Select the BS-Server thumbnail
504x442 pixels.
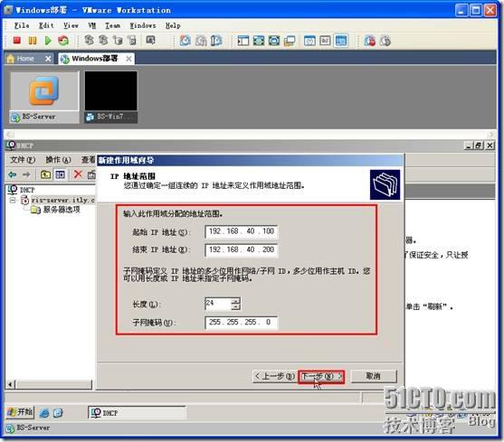click(44, 98)
